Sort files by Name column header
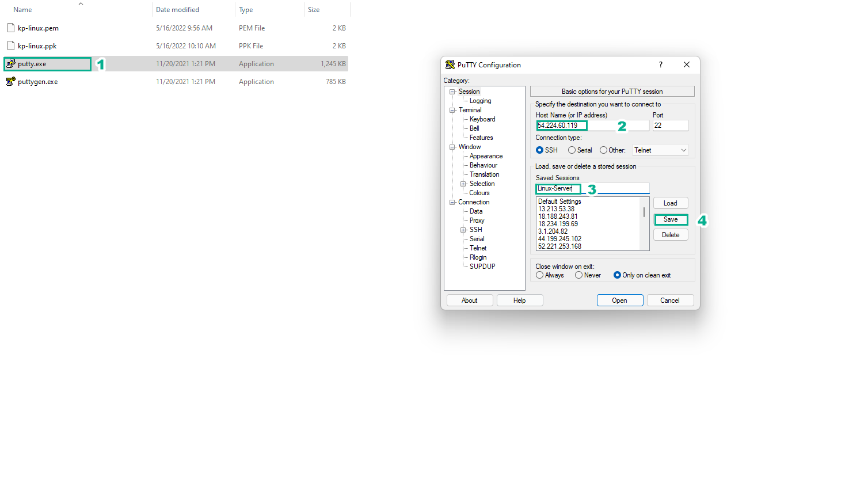The image size is (868, 502). (x=22, y=10)
